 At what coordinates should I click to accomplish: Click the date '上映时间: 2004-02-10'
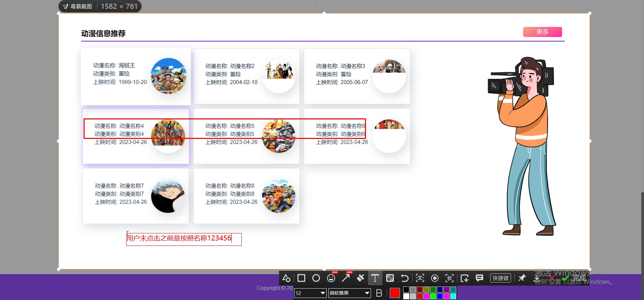[x=231, y=82]
